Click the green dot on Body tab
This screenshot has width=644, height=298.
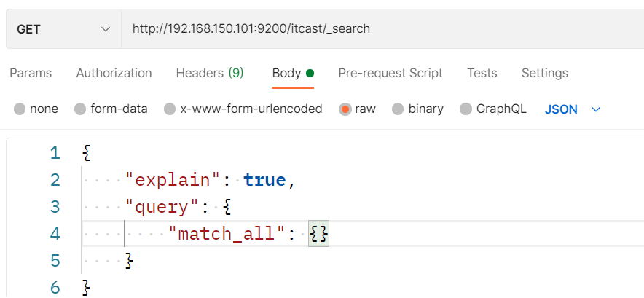point(310,73)
